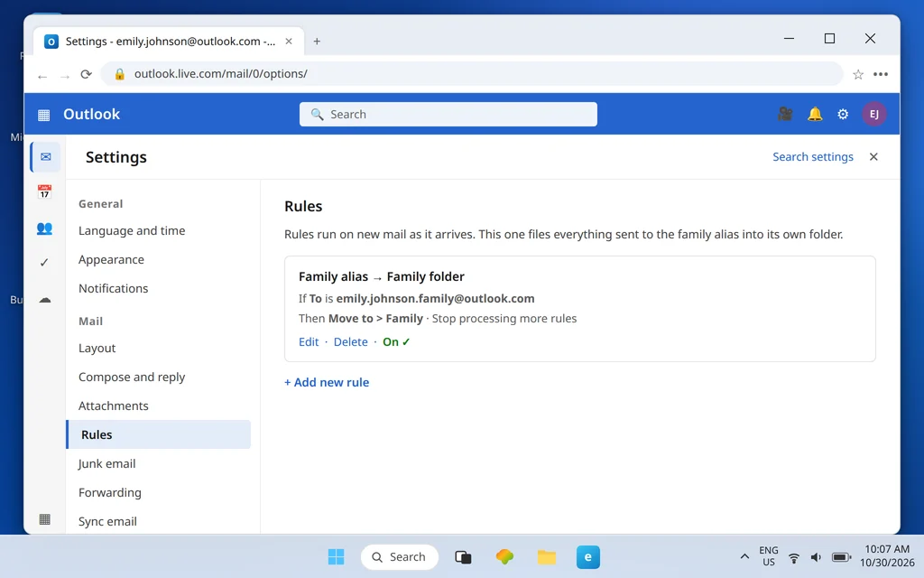
Task: Select the Settings - emily.johnson browser tab
Action: tap(169, 42)
